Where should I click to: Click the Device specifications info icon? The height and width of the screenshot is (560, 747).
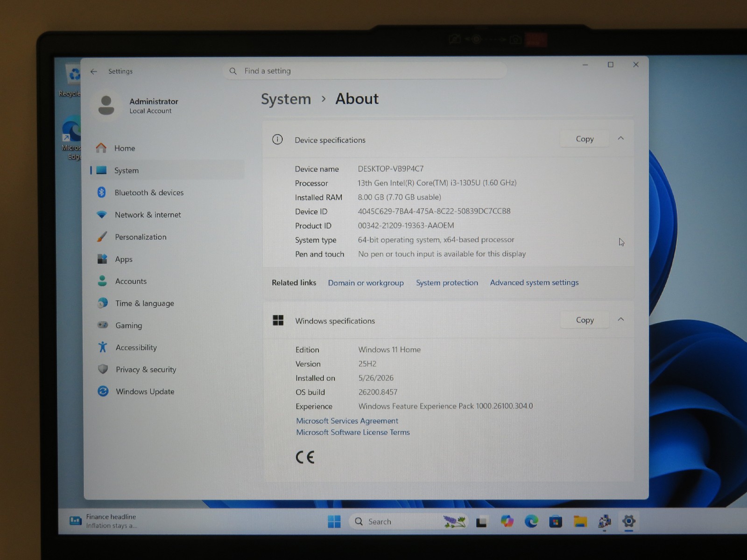pos(277,140)
